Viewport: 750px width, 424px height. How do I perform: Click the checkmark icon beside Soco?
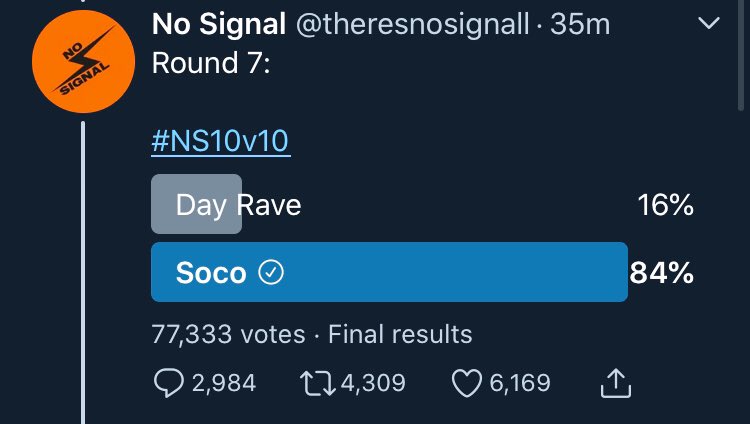[271, 273]
